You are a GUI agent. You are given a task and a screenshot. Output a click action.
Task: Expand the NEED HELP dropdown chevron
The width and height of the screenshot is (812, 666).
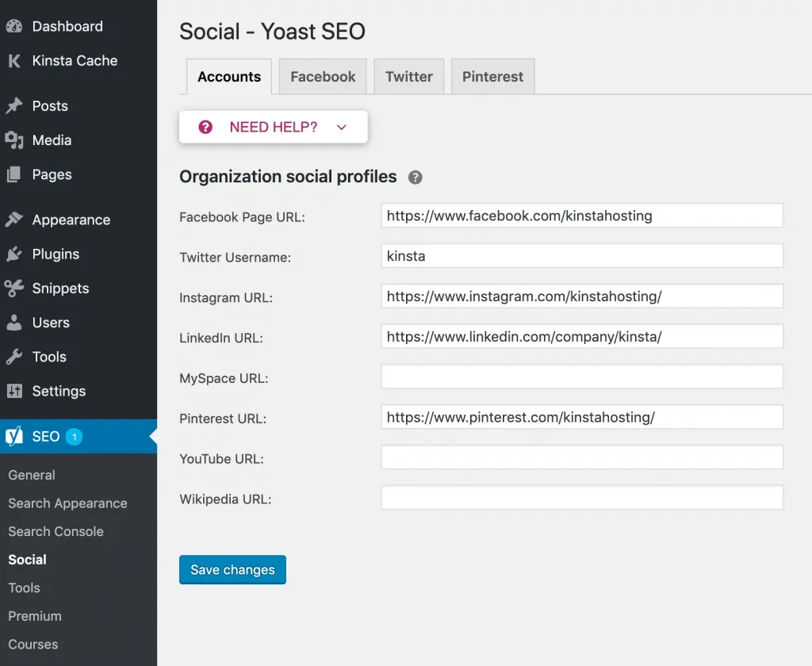[x=341, y=126]
